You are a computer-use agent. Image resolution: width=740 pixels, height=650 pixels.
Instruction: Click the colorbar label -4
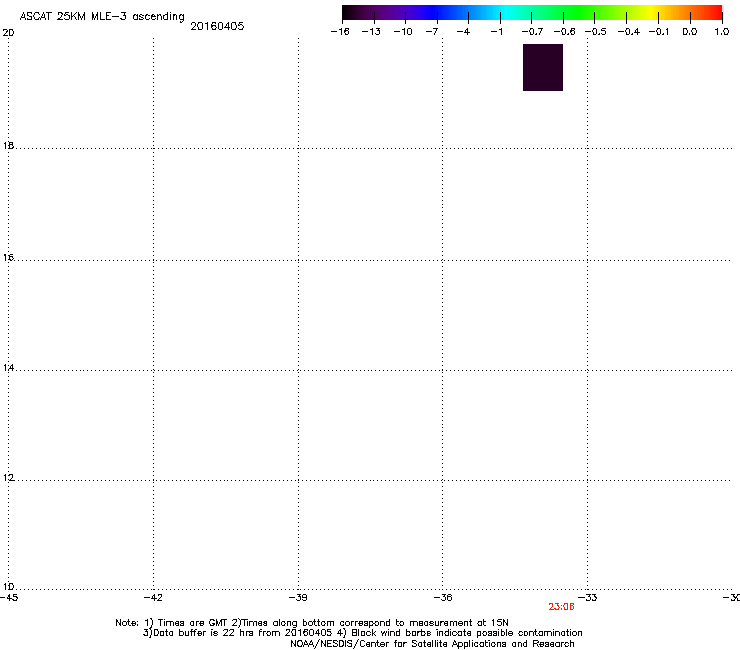click(x=463, y=32)
